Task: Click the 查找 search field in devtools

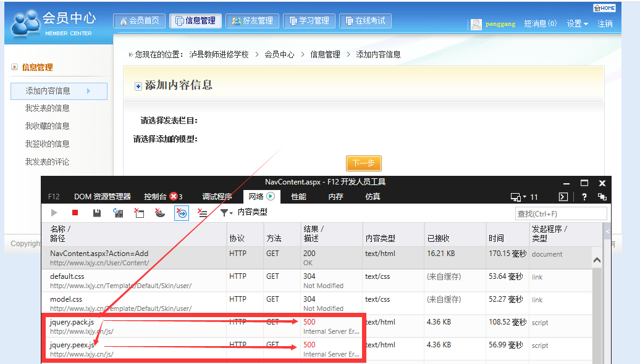Action: pos(561,213)
